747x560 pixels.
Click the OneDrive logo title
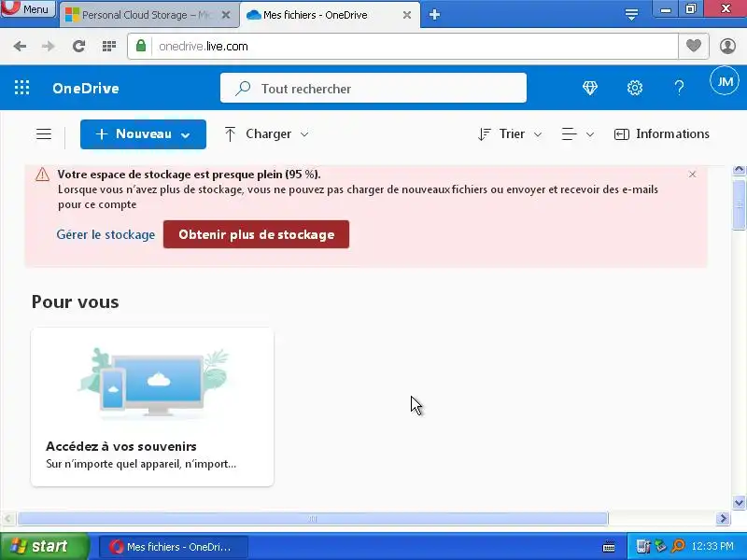click(86, 88)
